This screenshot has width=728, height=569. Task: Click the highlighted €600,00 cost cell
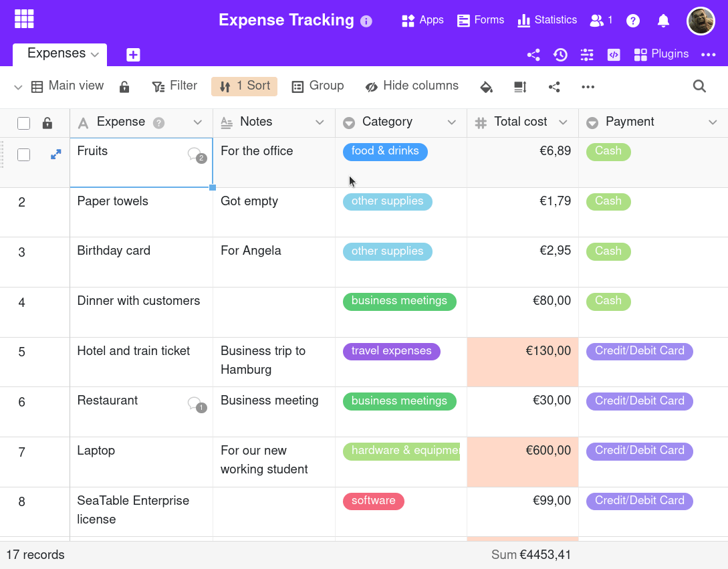[x=522, y=461]
